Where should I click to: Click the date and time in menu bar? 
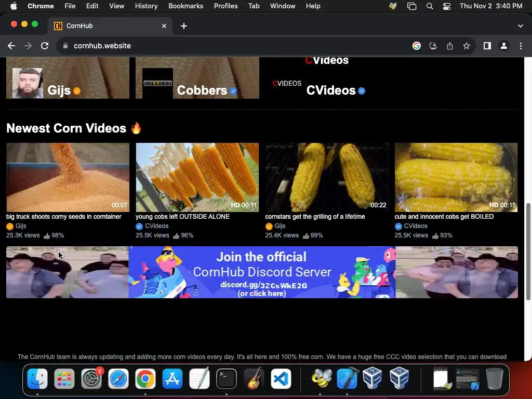tap(491, 6)
